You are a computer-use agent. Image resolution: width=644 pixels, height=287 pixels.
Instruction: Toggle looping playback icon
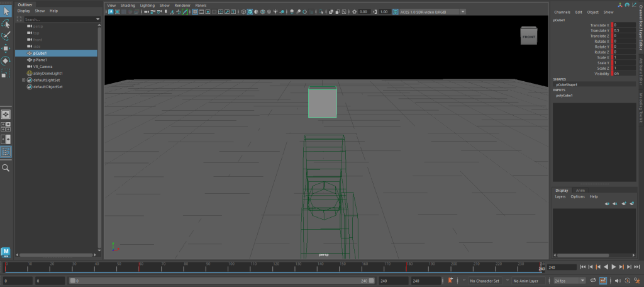click(x=594, y=281)
